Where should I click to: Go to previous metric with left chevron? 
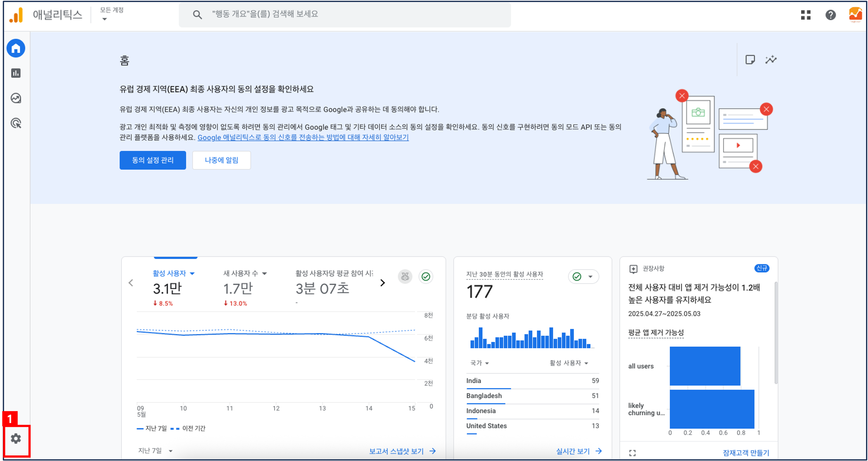[x=131, y=283]
